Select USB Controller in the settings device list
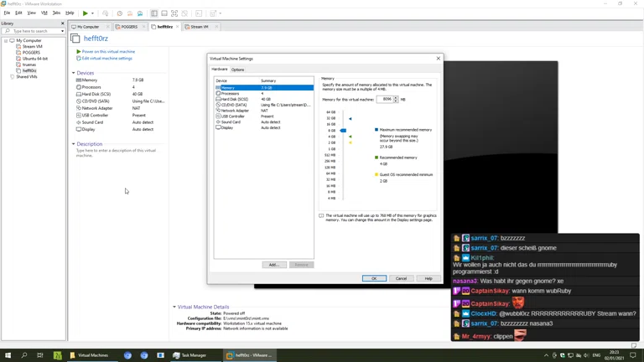The width and height of the screenshot is (644, 362). click(x=233, y=116)
